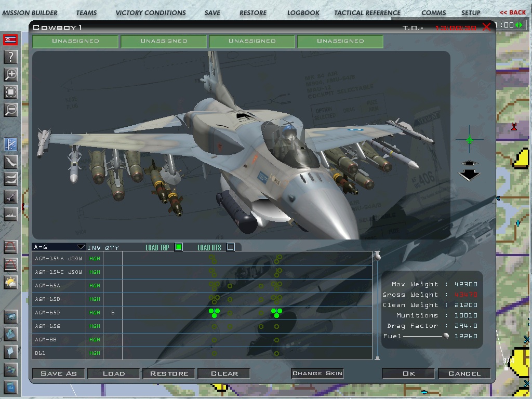532x399 pixels.
Task: Click the weapon list scrollbar handle
Action: [378, 256]
